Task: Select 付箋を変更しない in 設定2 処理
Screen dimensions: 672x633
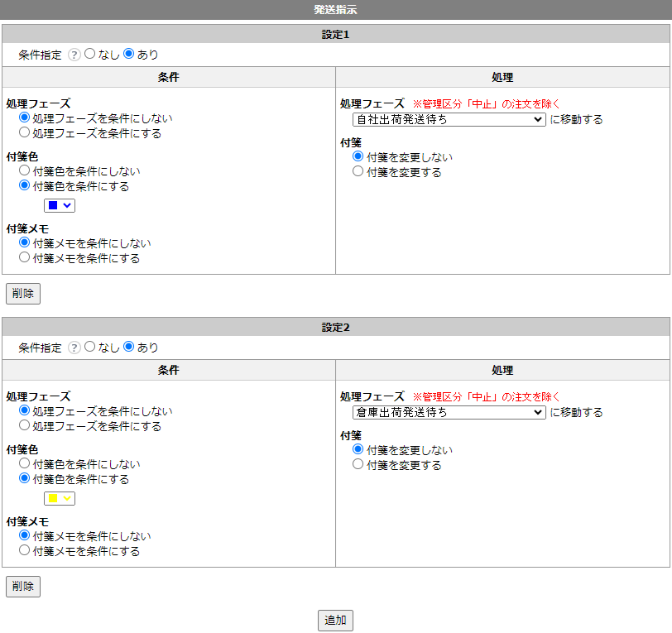Action: pos(358,449)
